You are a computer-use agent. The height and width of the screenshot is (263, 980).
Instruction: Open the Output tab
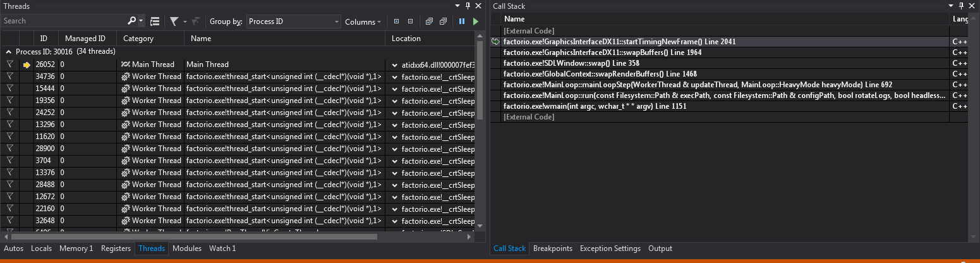coord(660,248)
